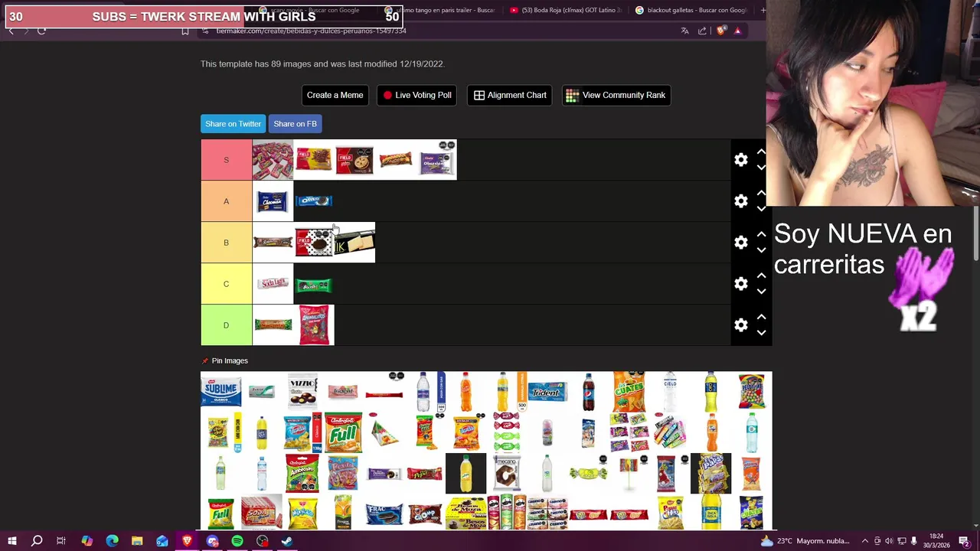Move tier B row down

pos(761,250)
